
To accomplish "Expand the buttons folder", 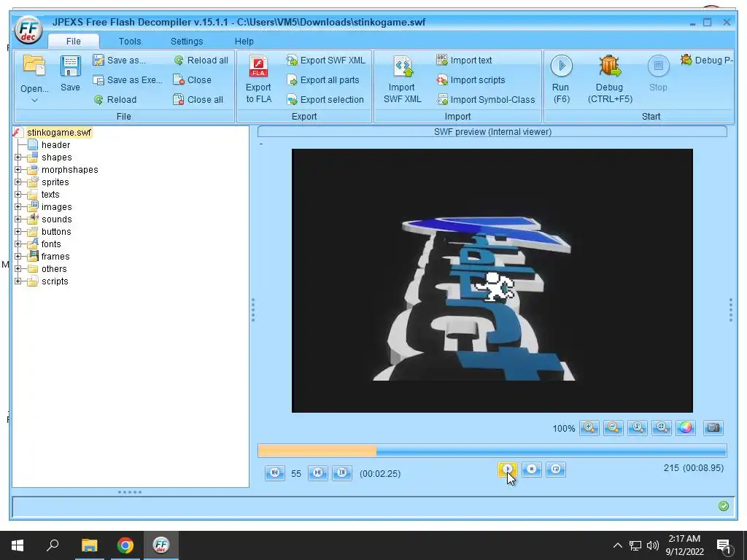I will (18, 231).
